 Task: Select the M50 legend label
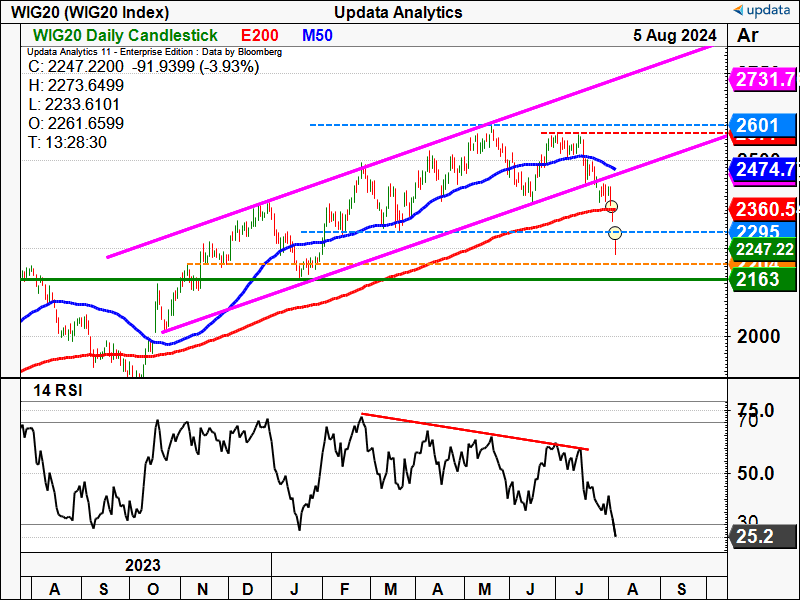pyautogui.click(x=317, y=35)
